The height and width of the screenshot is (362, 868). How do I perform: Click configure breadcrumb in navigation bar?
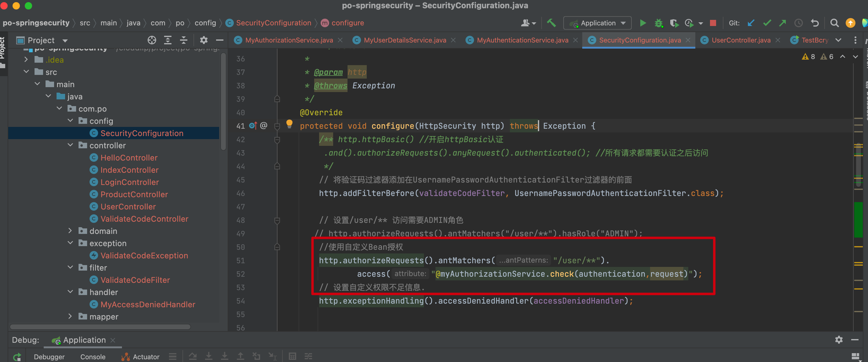point(347,23)
